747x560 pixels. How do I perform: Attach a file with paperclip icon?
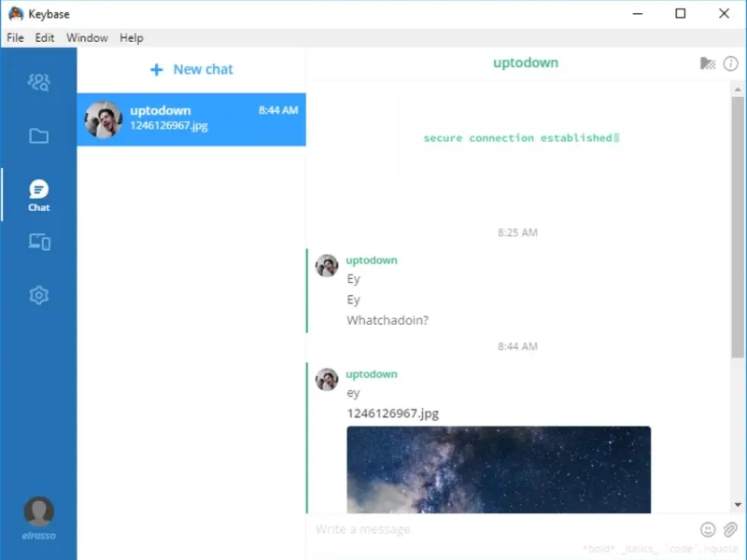(x=730, y=529)
